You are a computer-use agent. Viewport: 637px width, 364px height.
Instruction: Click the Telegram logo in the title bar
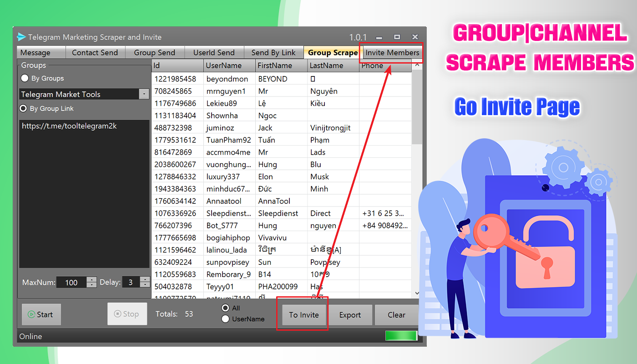click(21, 37)
